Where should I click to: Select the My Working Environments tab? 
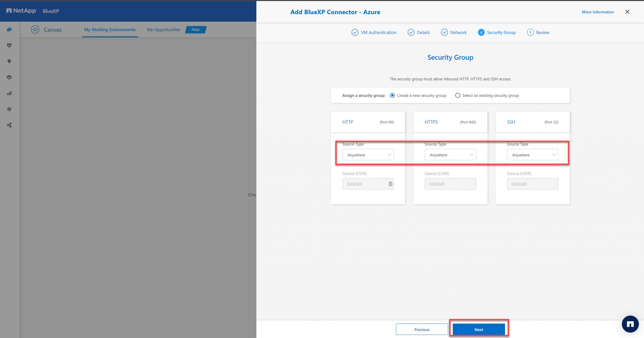coord(110,30)
